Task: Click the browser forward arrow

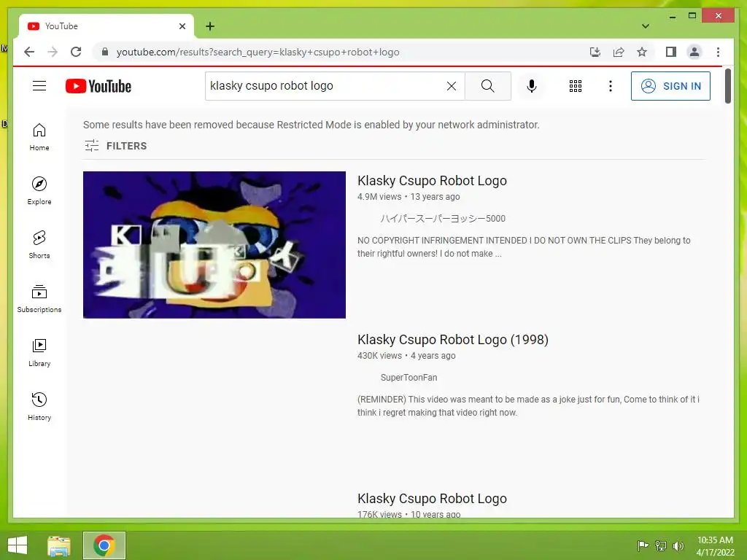Action: (53, 52)
